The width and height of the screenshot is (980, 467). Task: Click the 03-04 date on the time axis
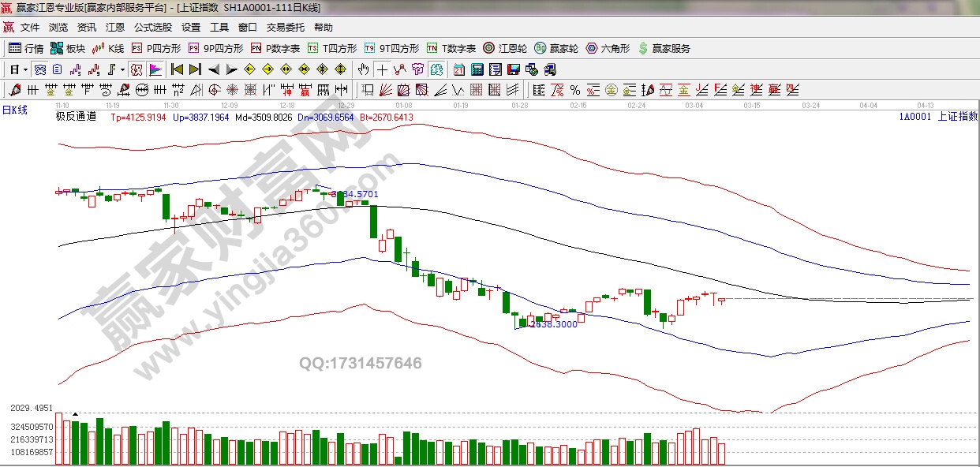[694, 104]
